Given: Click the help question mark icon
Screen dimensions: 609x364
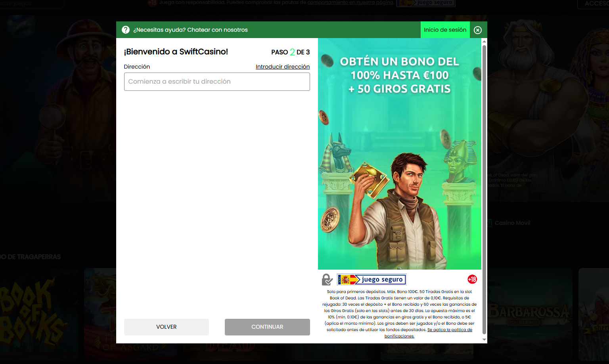Looking at the screenshot, I should (126, 30).
